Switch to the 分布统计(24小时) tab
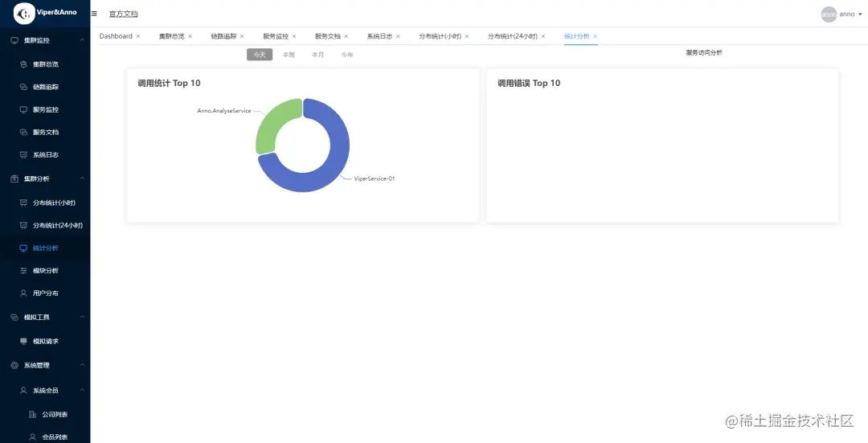The height and width of the screenshot is (443, 868). pos(513,36)
